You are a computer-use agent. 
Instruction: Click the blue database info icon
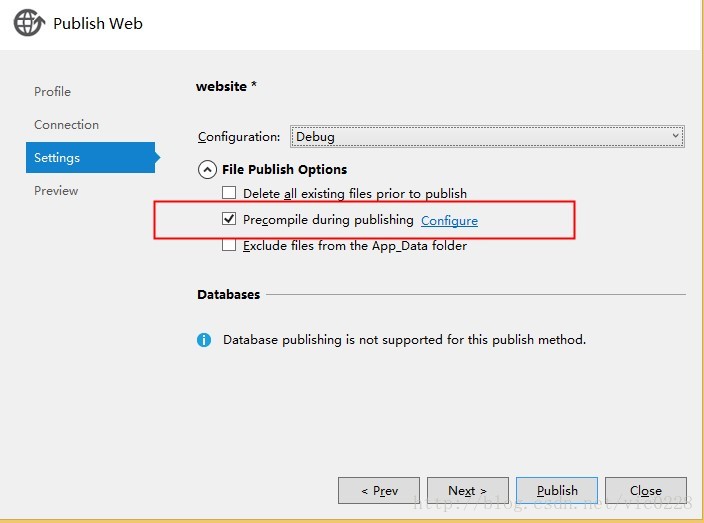coord(204,340)
